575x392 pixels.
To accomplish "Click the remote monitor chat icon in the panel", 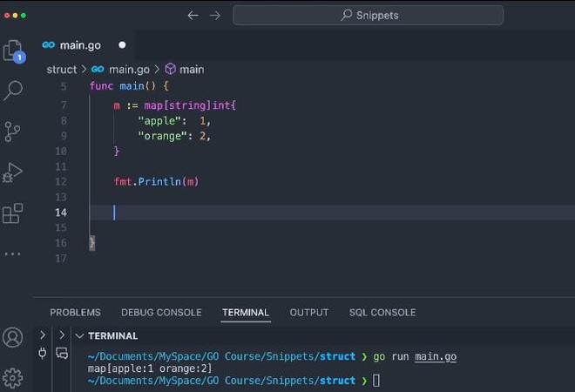I will [x=62, y=353].
